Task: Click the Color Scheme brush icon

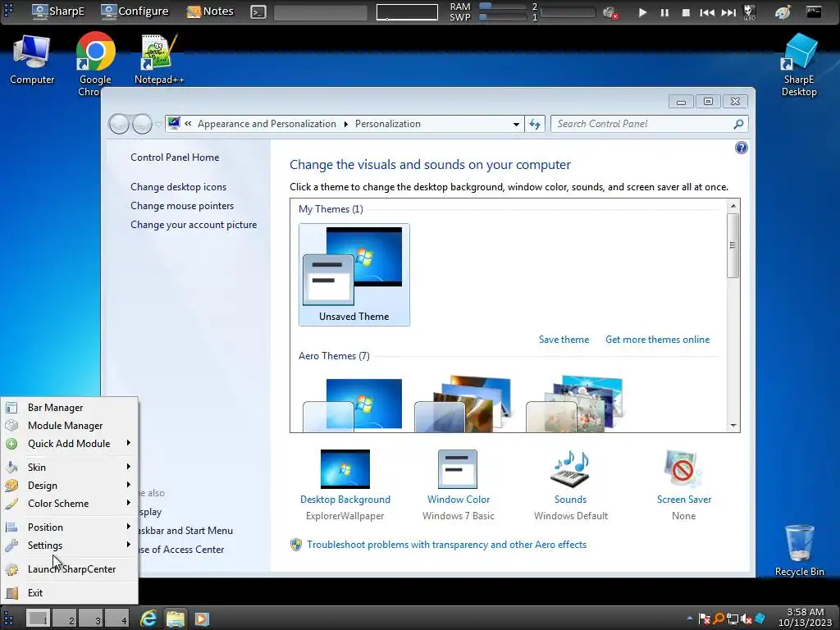Action: click(11, 504)
